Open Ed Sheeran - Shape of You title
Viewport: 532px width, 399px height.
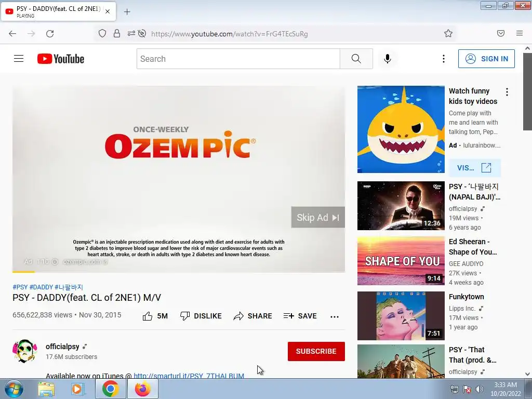pos(473,247)
